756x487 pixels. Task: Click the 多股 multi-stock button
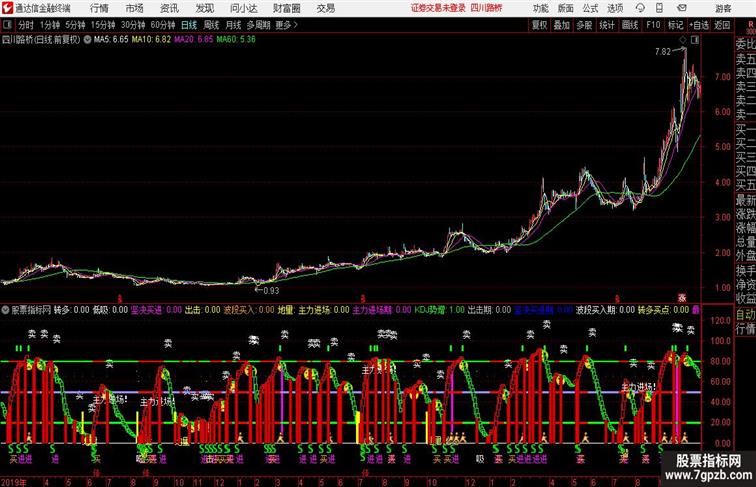(584, 25)
